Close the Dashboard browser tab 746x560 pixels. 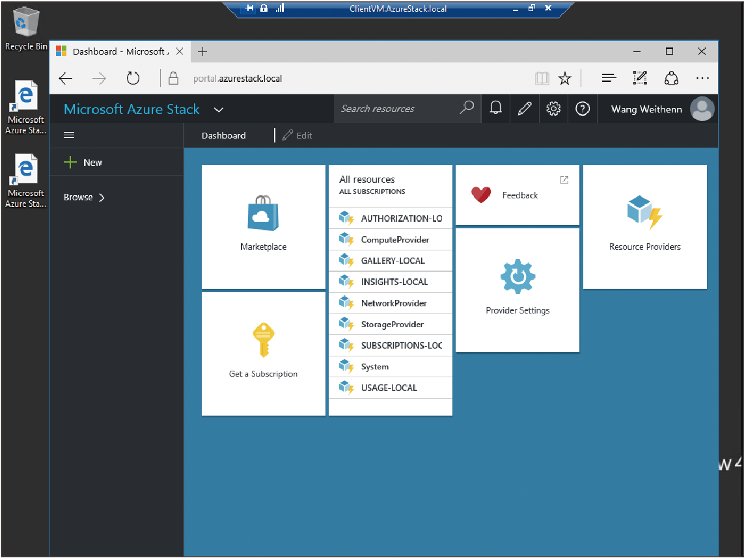point(180,51)
